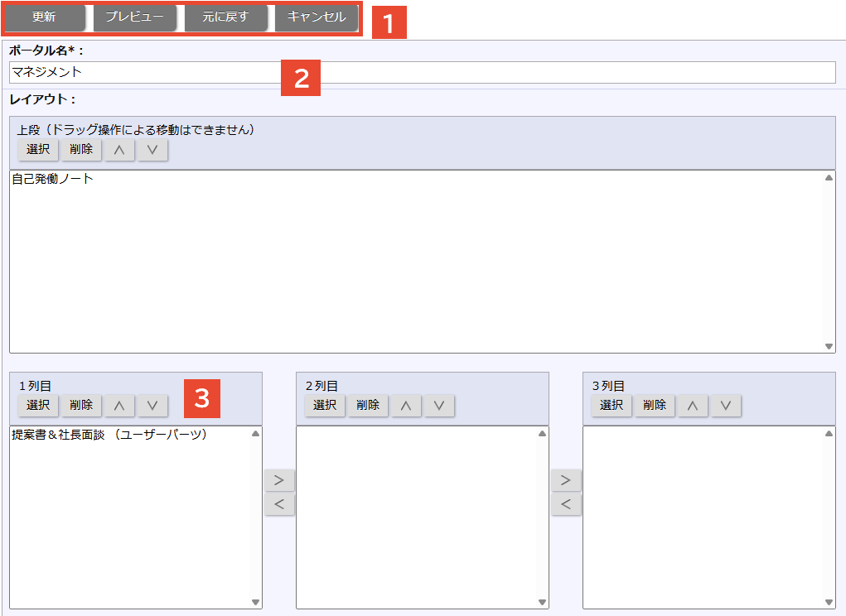
Task: Click the down arrow in 2列目
Action: (x=439, y=406)
